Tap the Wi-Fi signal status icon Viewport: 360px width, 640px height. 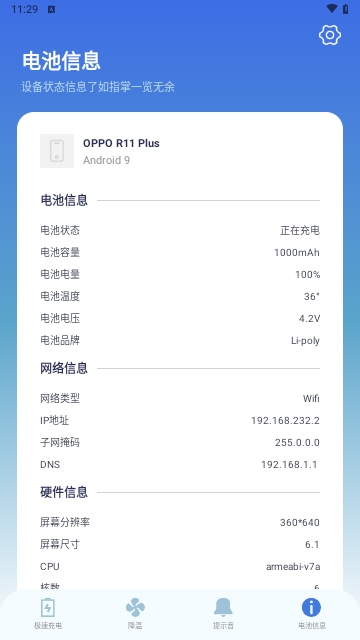coord(332,9)
